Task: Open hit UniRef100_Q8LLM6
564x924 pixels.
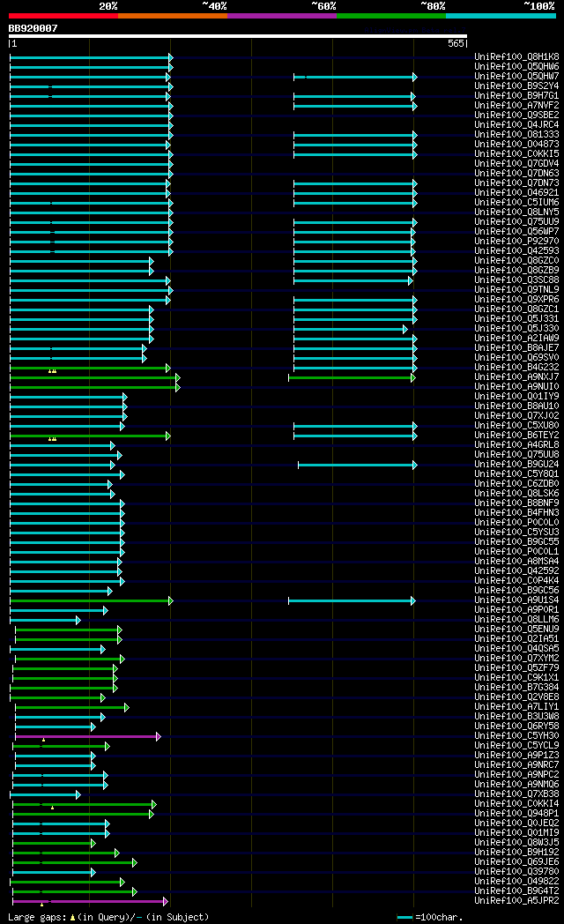Action: pos(517,620)
